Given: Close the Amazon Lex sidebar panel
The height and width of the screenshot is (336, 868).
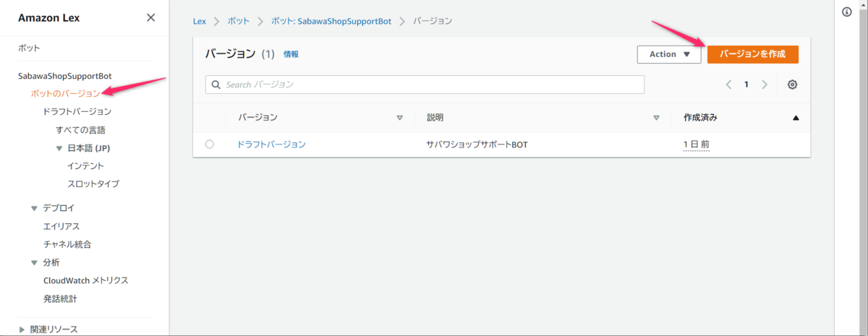Looking at the screenshot, I should tap(150, 17).
